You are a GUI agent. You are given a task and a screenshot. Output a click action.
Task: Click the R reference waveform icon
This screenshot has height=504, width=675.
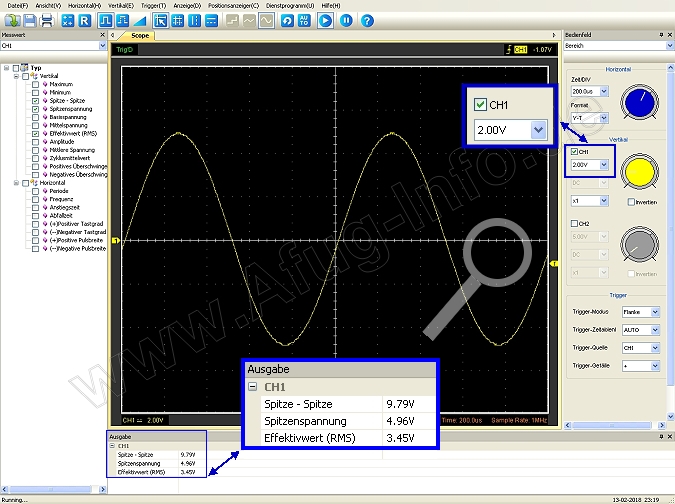pyautogui.click(x=85, y=21)
